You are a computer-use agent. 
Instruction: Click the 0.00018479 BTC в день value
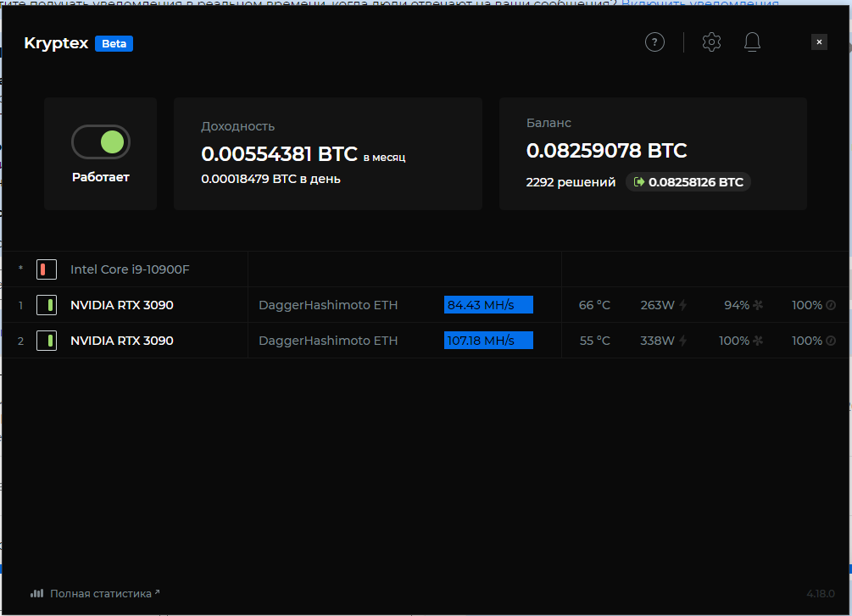click(270, 180)
